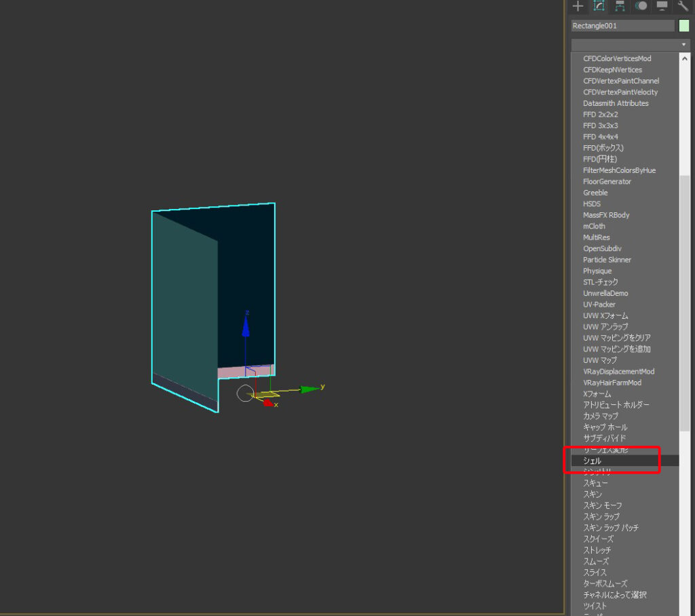
Task: Select シェル (Shell) from the modifier list
Action: point(592,461)
